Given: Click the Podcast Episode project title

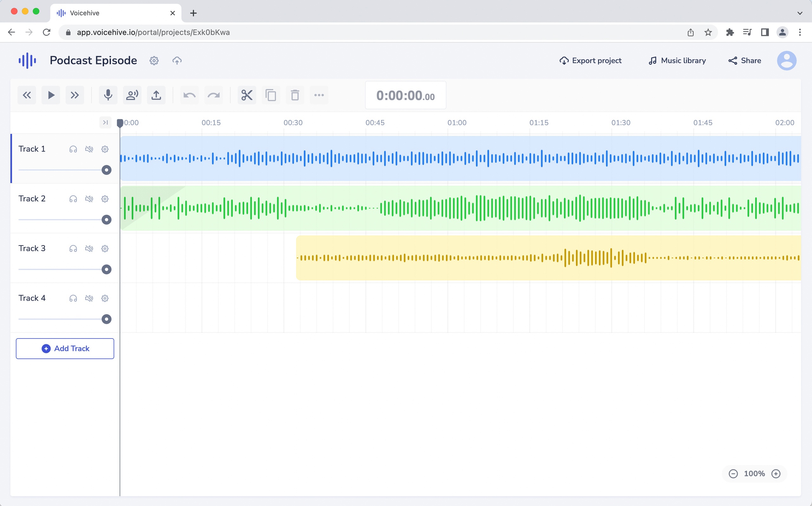Looking at the screenshot, I should tap(93, 61).
